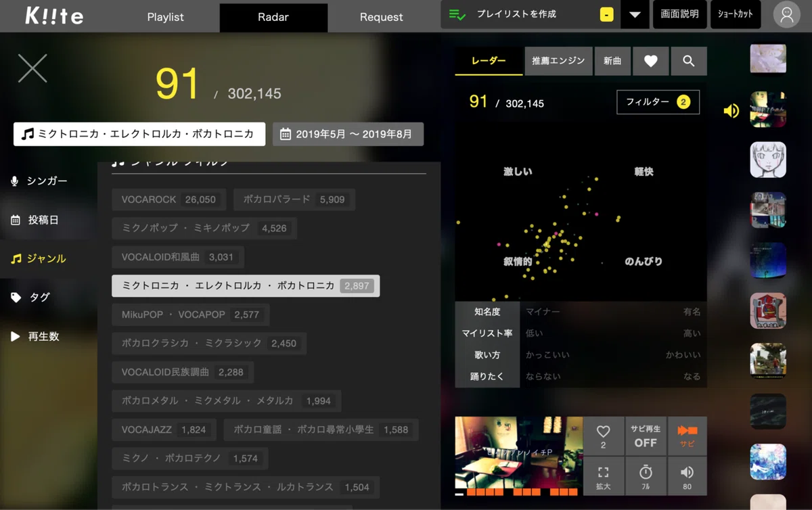Viewport: 812px width, 510px height.
Task: Open the user account avatar
Action: point(786,15)
